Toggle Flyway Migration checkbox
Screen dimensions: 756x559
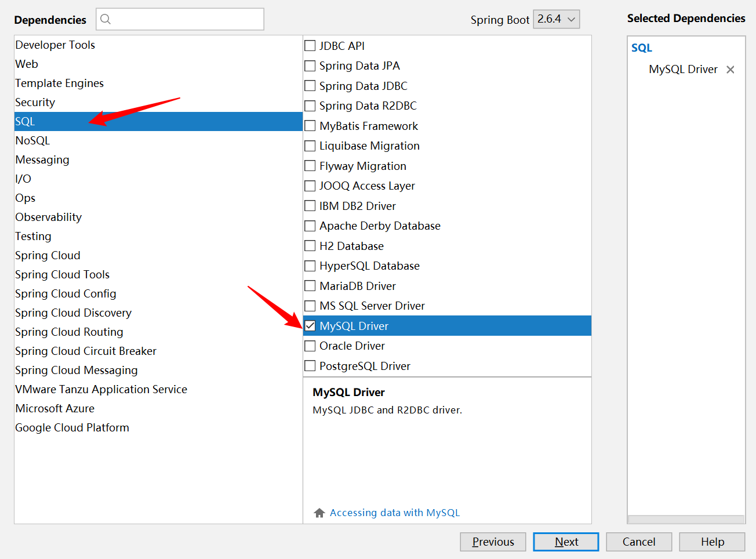pos(310,166)
